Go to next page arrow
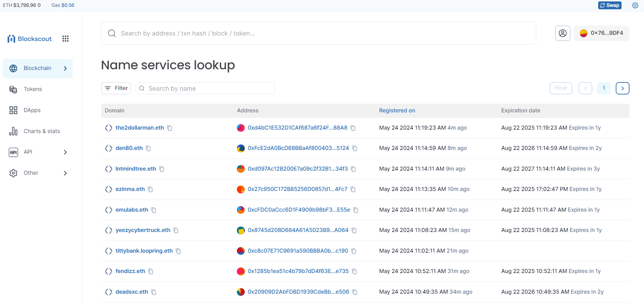644x303 pixels. 623,88
